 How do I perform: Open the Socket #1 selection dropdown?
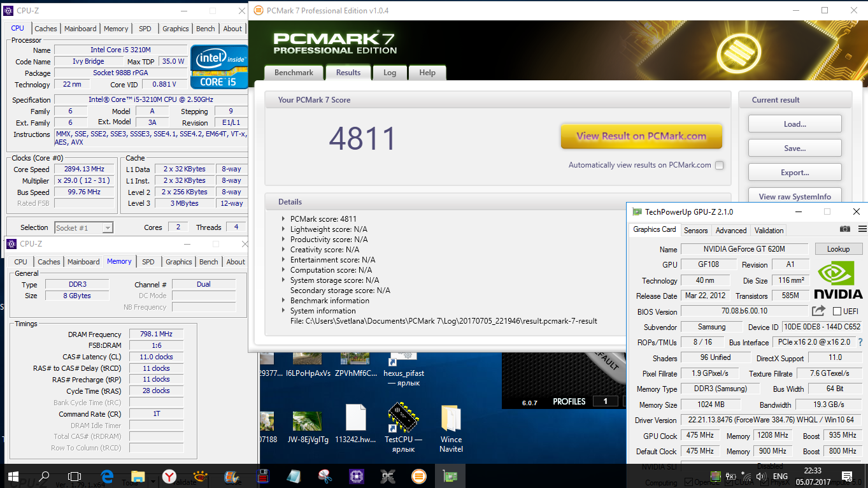(83, 227)
